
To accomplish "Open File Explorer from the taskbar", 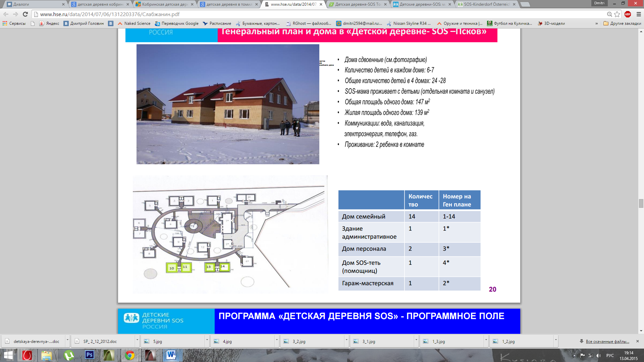I will tap(46, 355).
